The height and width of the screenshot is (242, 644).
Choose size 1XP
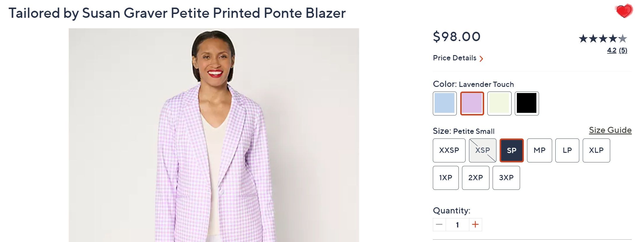pyautogui.click(x=446, y=178)
